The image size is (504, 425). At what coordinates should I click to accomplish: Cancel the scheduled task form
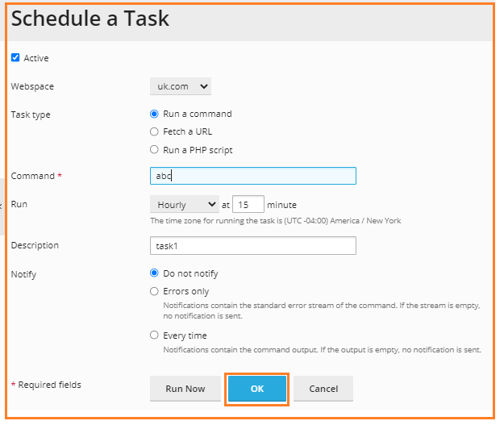[x=323, y=389]
